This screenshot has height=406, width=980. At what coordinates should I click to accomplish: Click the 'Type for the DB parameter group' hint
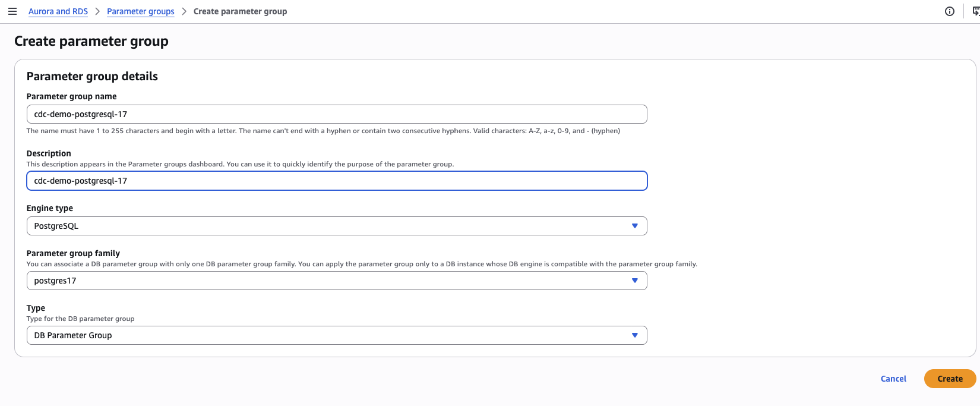80,319
